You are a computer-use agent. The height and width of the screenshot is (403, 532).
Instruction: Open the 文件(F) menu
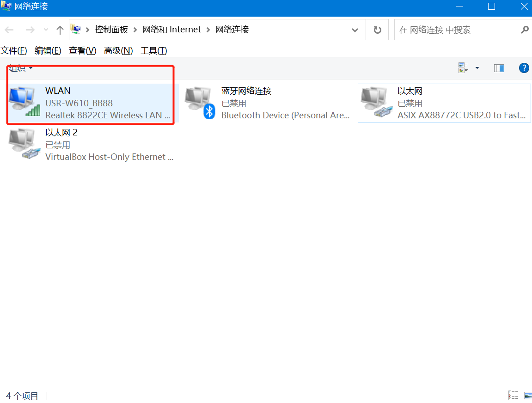coord(14,50)
